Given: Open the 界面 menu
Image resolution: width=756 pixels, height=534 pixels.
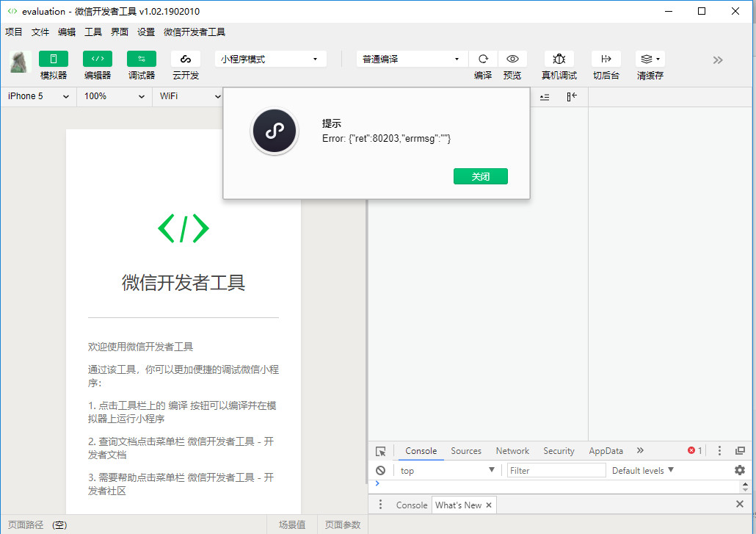Looking at the screenshot, I should pos(120,32).
